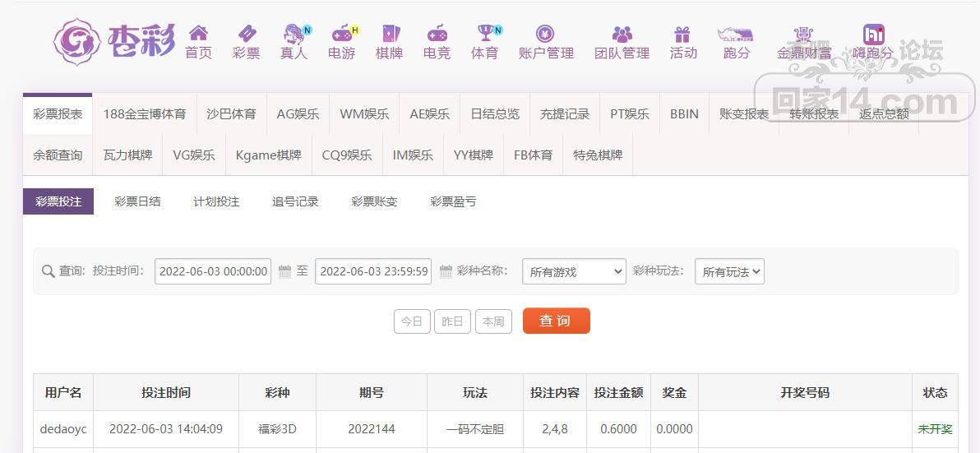Switch to the 彩票日结 sub-tab

pyautogui.click(x=137, y=201)
